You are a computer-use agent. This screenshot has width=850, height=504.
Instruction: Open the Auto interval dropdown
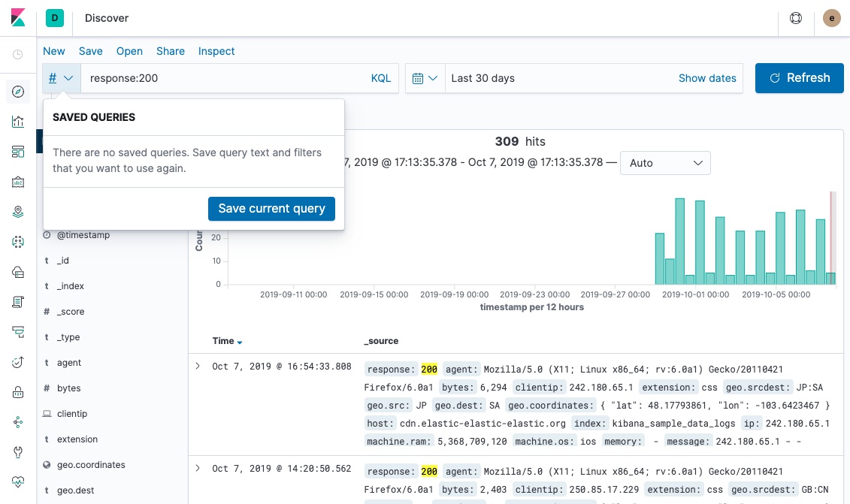pyautogui.click(x=664, y=163)
